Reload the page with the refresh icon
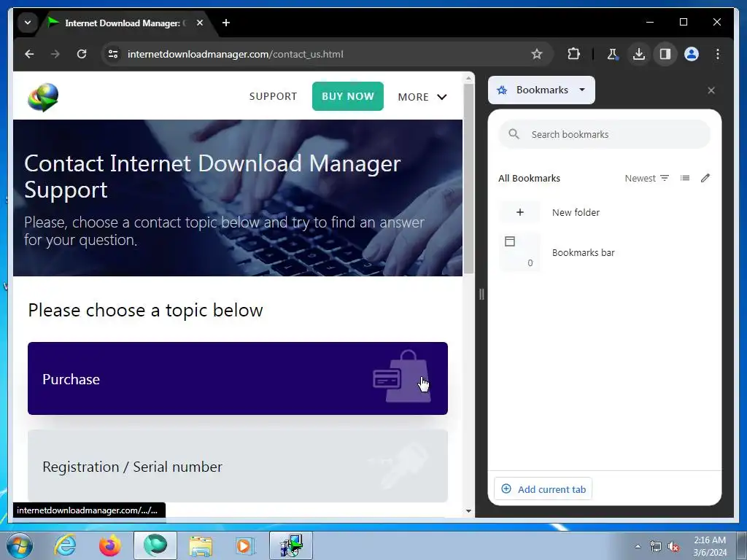This screenshot has width=747, height=560. (82, 54)
